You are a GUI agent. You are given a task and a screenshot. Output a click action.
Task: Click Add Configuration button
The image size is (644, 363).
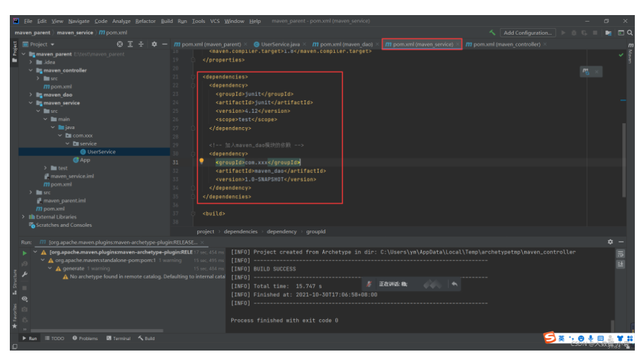click(527, 33)
